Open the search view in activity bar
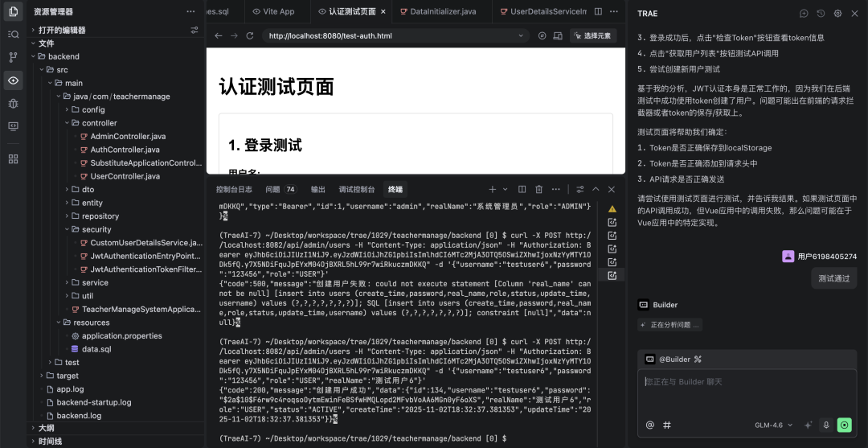 14,35
